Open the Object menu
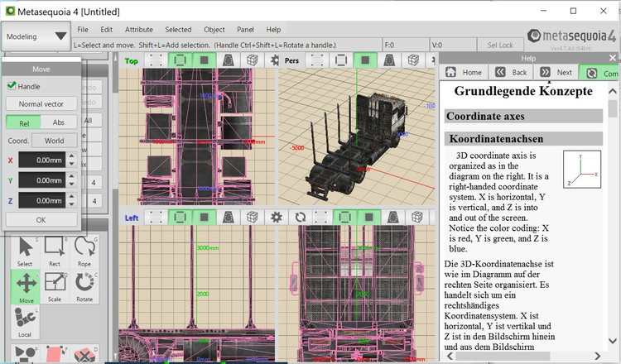 (214, 30)
